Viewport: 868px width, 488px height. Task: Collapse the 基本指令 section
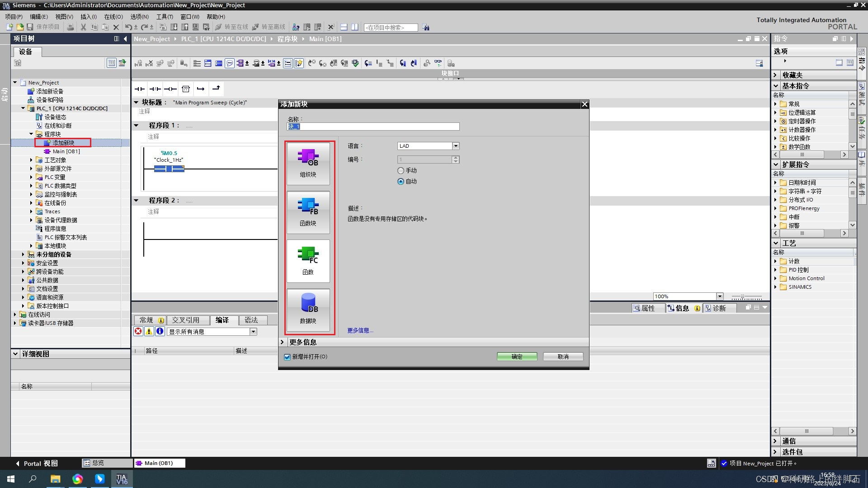[775, 86]
